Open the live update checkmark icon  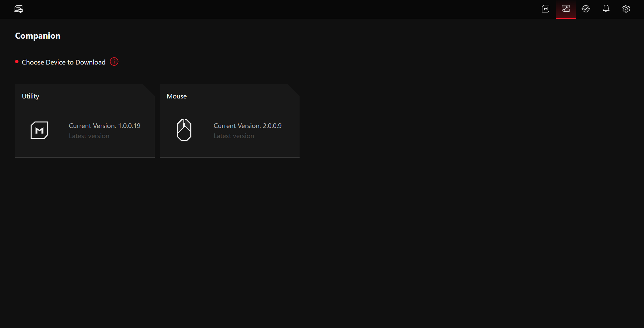586,9
